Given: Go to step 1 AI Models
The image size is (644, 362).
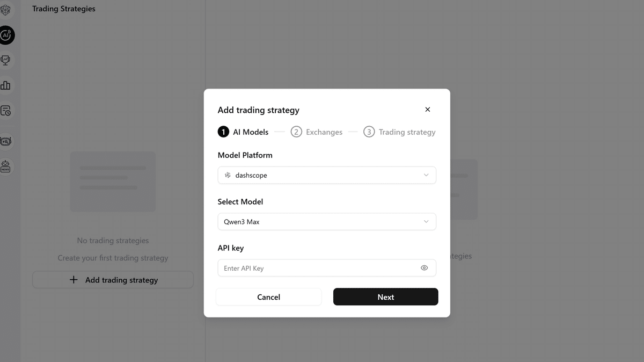Looking at the screenshot, I should [x=243, y=132].
